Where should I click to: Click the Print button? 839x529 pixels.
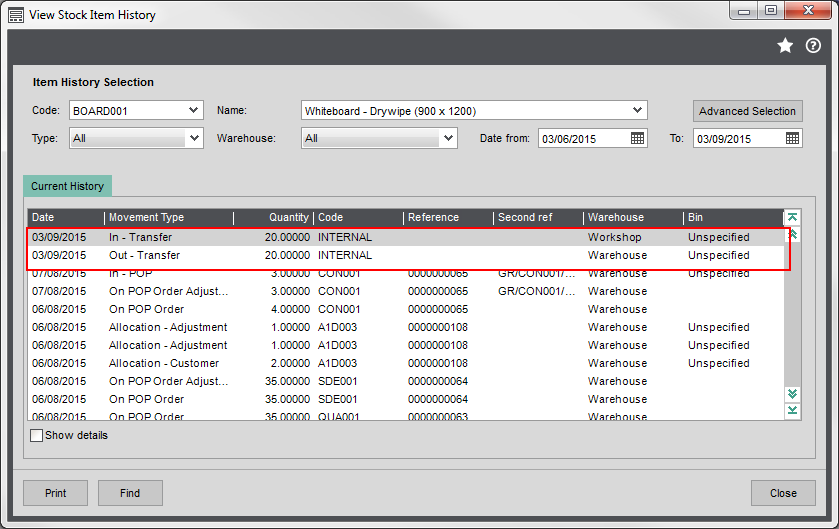tap(56, 493)
